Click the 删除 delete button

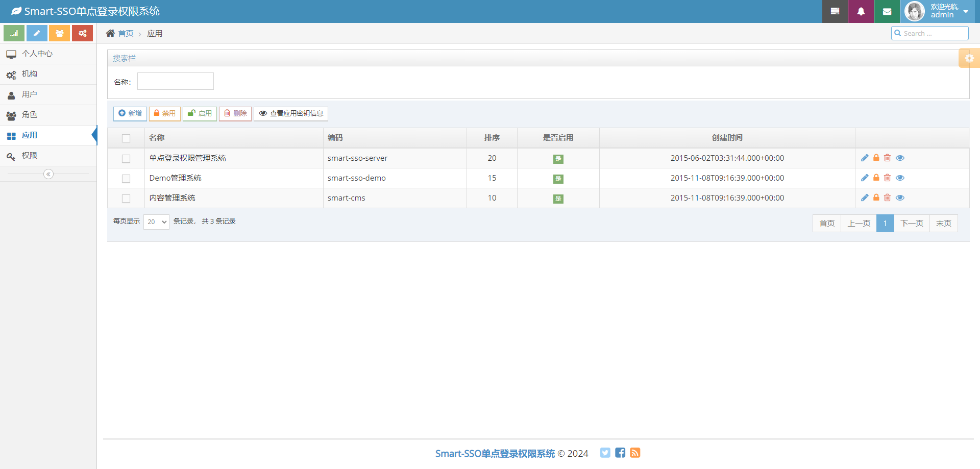[235, 113]
